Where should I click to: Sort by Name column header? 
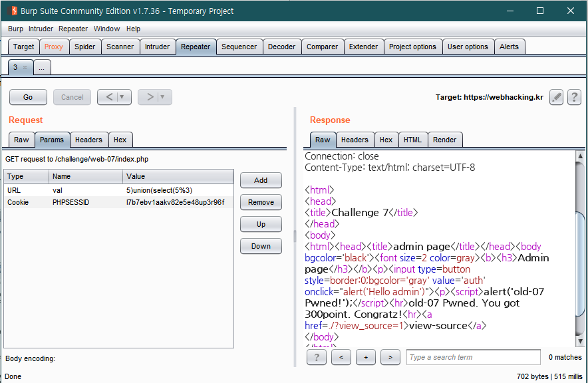(x=86, y=176)
